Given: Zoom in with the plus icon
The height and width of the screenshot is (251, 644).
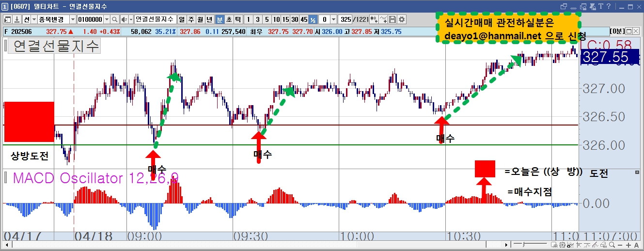Looking at the screenshot, I should 628,245.
